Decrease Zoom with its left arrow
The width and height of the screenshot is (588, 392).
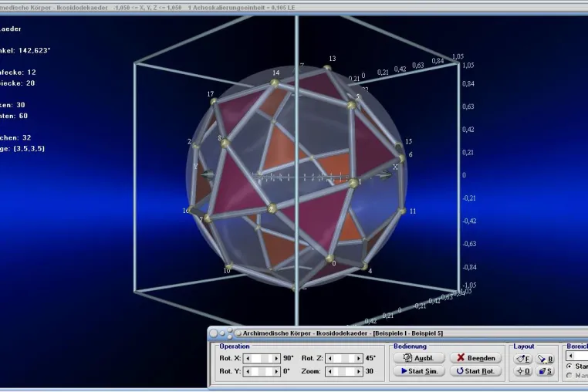pyautogui.click(x=329, y=371)
